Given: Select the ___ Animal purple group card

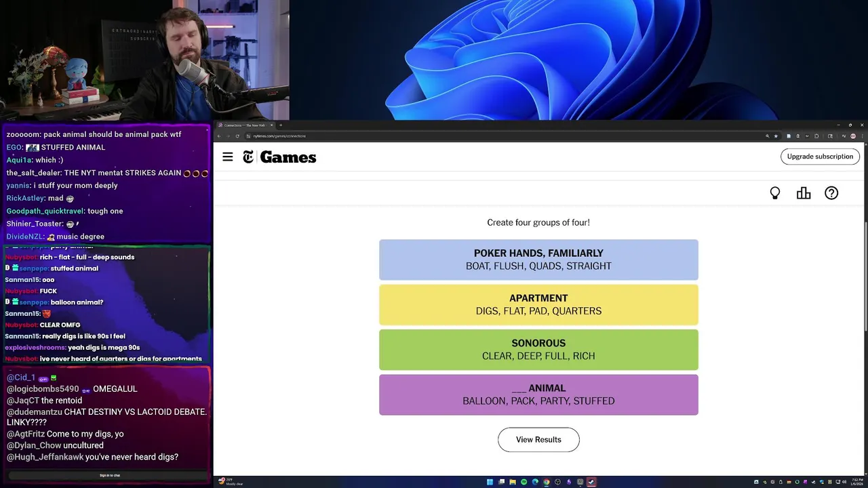Looking at the screenshot, I should click(x=538, y=394).
